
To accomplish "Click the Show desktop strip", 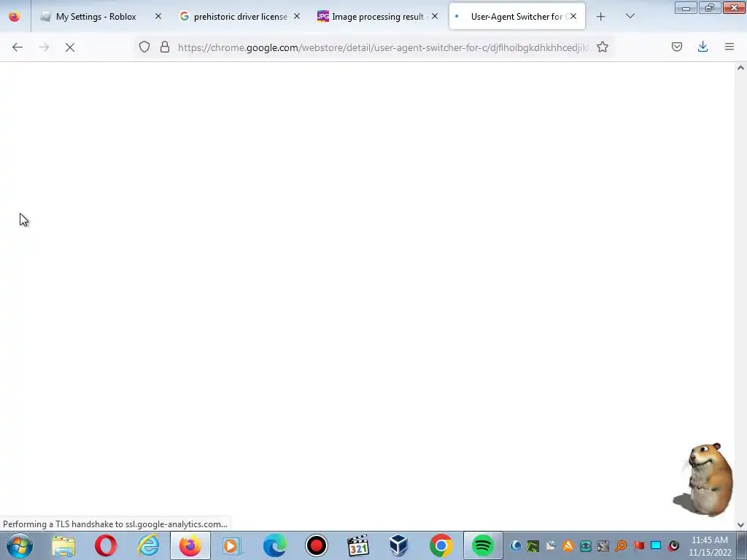I will (x=741, y=545).
